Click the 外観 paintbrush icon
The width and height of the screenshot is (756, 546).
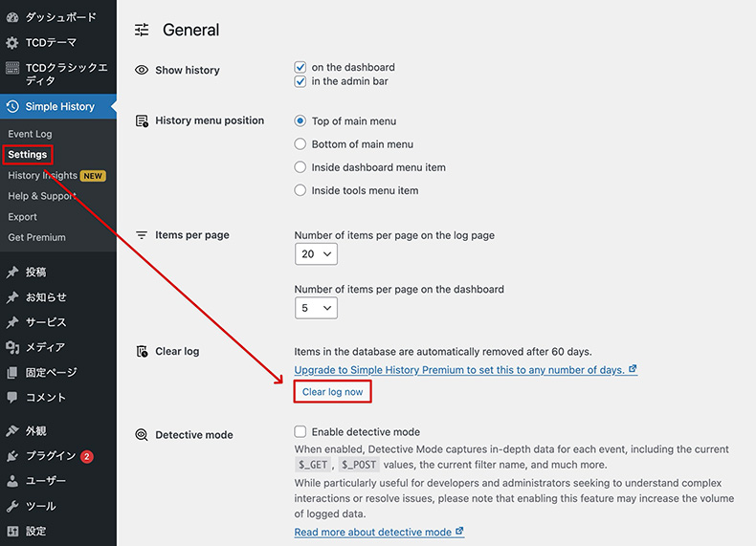coord(12,431)
